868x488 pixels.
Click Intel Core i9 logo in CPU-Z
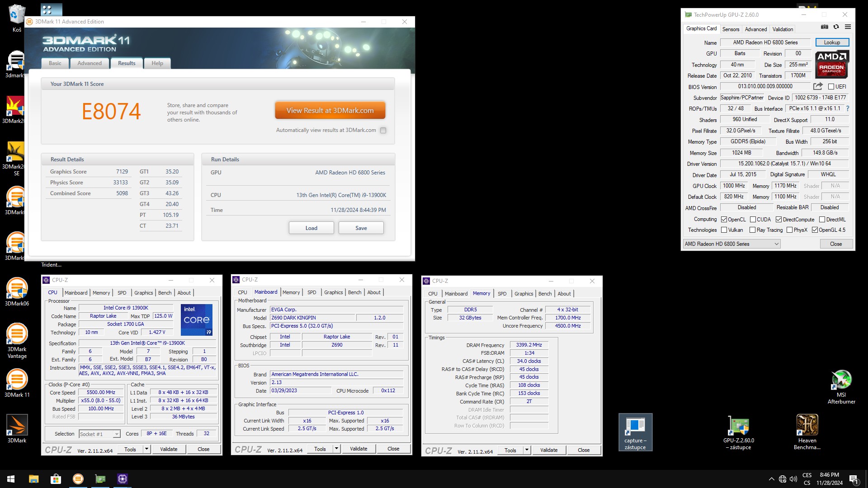pyautogui.click(x=197, y=320)
